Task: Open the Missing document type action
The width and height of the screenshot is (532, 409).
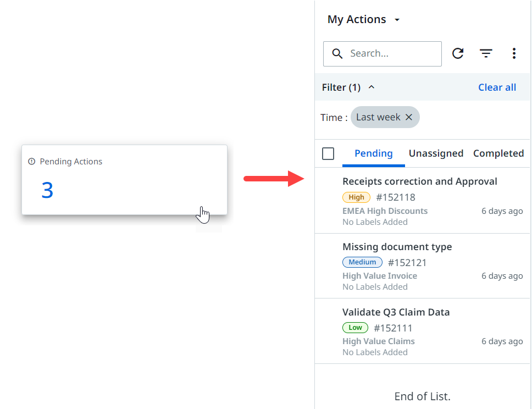Action: point(397,247)
